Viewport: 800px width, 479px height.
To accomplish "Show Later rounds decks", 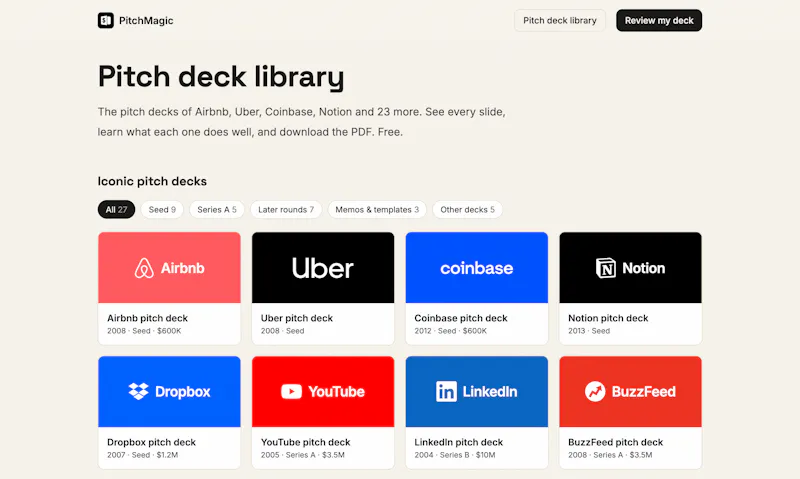I will coord(286,210).
